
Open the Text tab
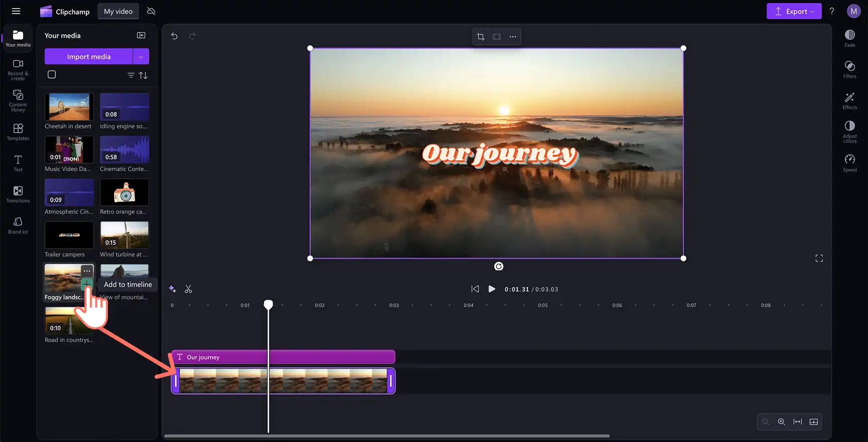pyautogui.click(x=18, y=163)
